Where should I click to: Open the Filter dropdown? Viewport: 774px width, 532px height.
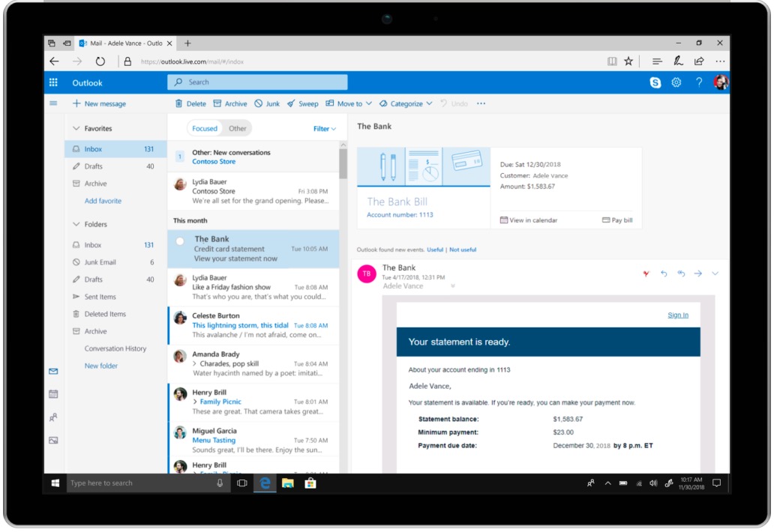click(x=324, y=129)
